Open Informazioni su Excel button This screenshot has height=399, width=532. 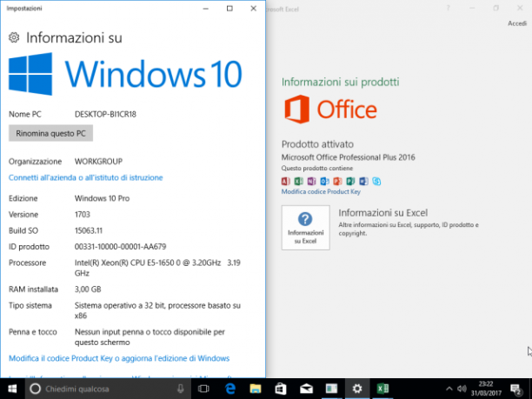[305, 228]
